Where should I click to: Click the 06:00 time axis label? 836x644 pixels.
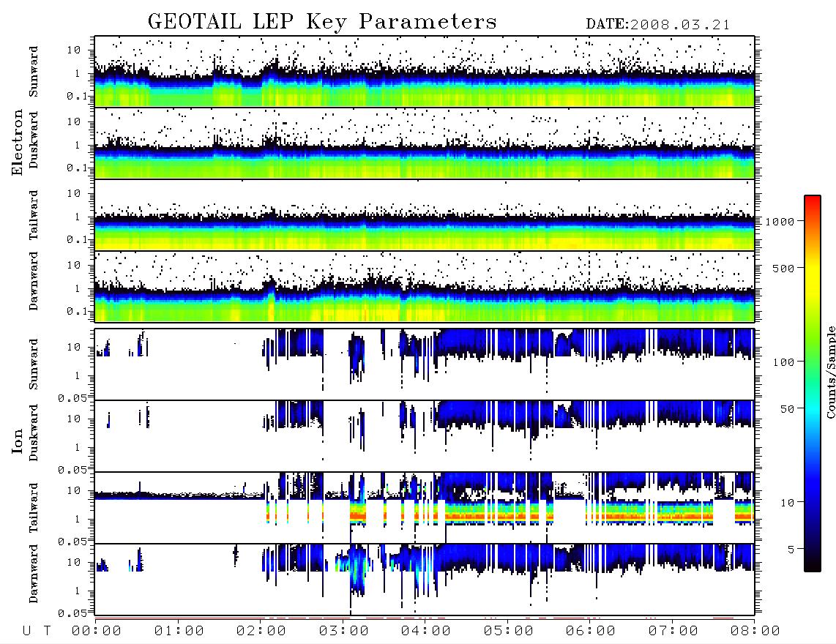pyautogui.click(x=591, y=631)
